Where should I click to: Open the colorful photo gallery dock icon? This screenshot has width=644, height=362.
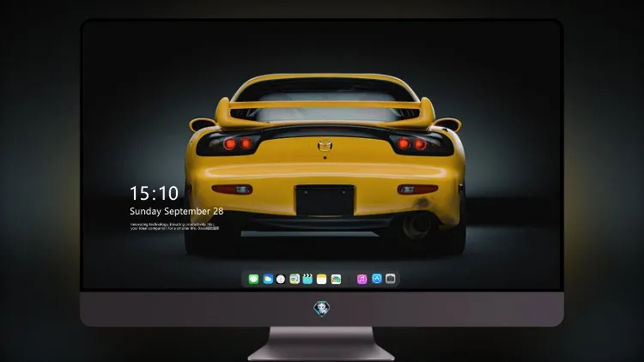click(336, 279)
